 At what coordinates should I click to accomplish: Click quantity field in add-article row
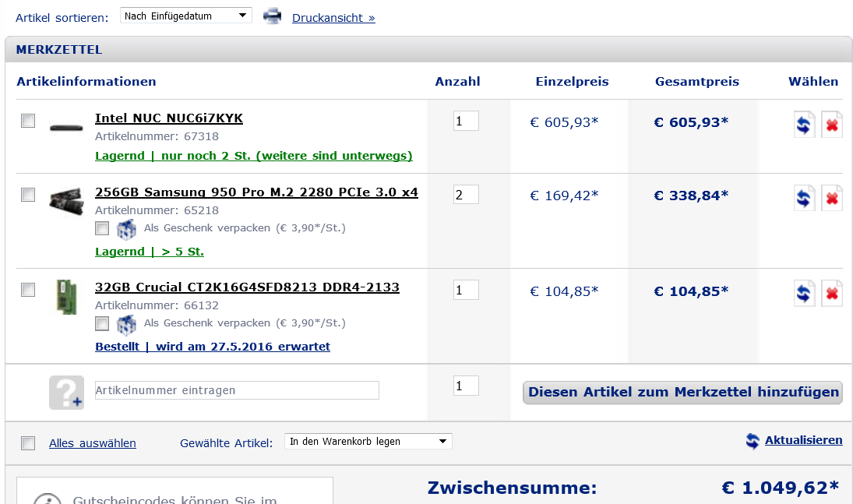coord(466,386)
